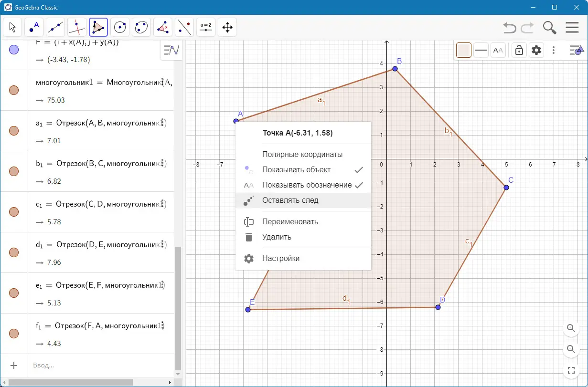
Task: Redo the undone action
Action: [527, 28]
